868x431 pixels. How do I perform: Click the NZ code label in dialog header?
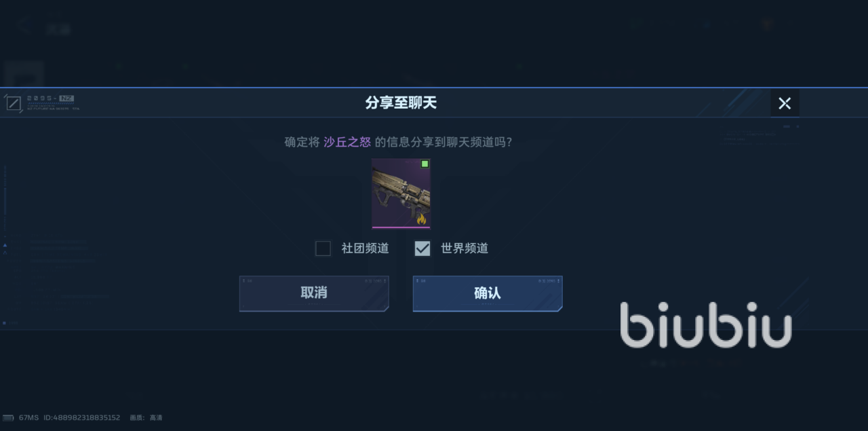point(66,98)
